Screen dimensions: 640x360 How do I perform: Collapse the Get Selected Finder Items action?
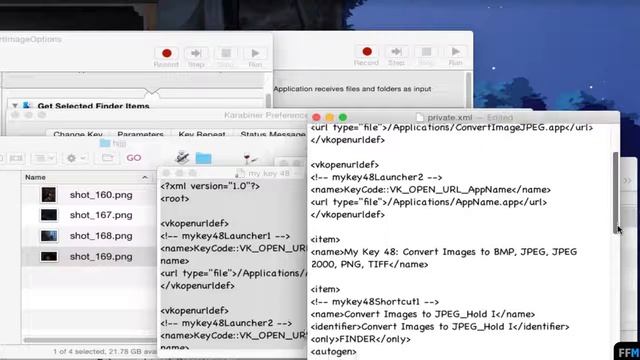tap(15, 106)
